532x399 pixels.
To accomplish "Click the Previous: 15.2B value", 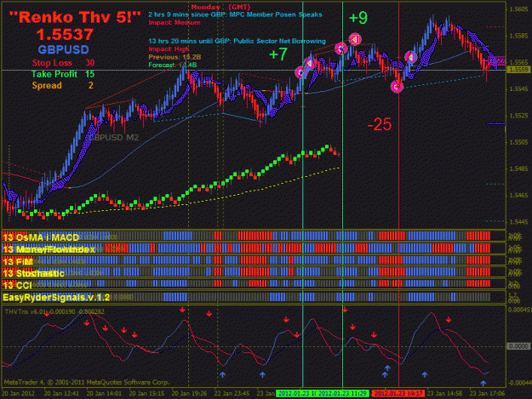I will [174, 57].
